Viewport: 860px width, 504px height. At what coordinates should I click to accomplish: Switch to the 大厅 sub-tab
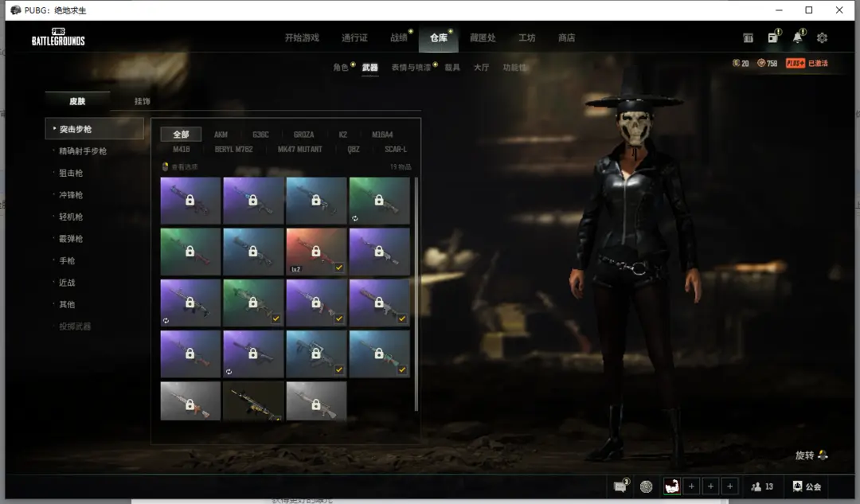tap(482, 68)
